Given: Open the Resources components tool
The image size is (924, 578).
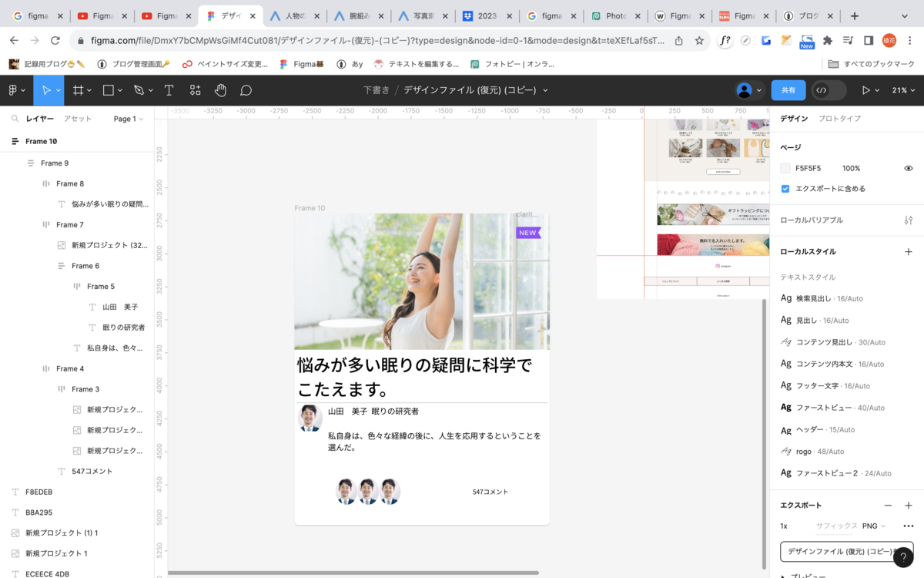Looking at the screenshot, I should pyautogui.click(x=195, y=90).
